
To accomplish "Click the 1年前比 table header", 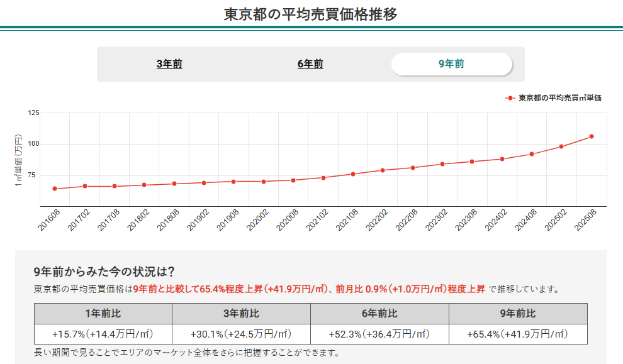I will click(103, 314).
